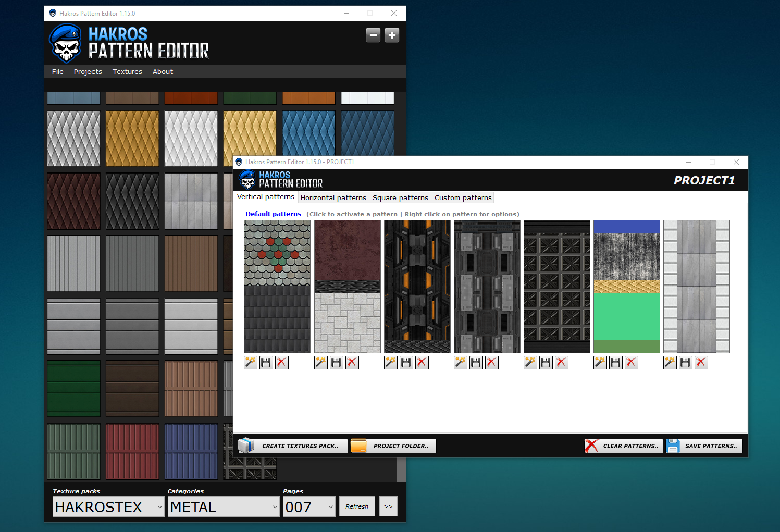Select the green corrugated metal texture
Image resolution: width=780 pixels, height=532 pixels.
(74, 451)
